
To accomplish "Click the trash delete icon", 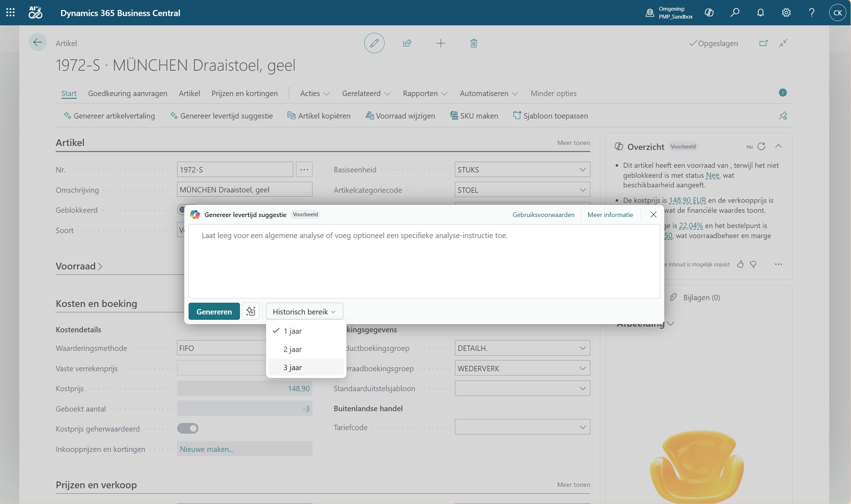I will point(474,43).
